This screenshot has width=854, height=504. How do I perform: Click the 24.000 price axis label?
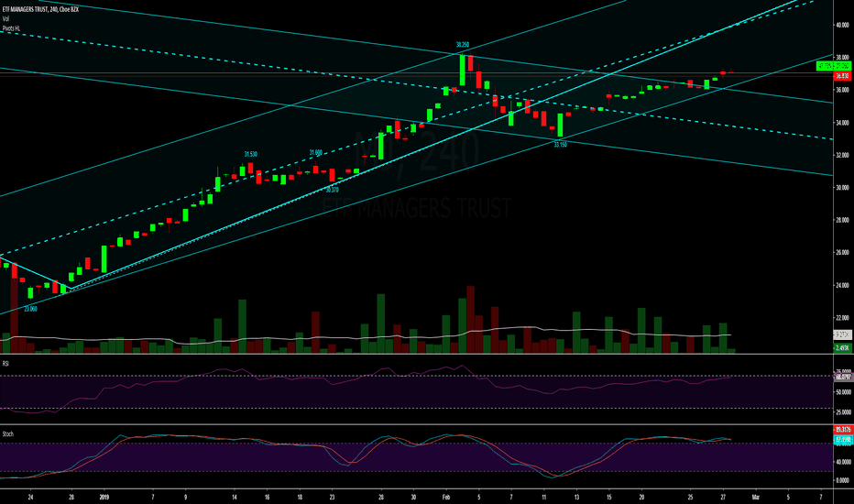coord(842,286)
